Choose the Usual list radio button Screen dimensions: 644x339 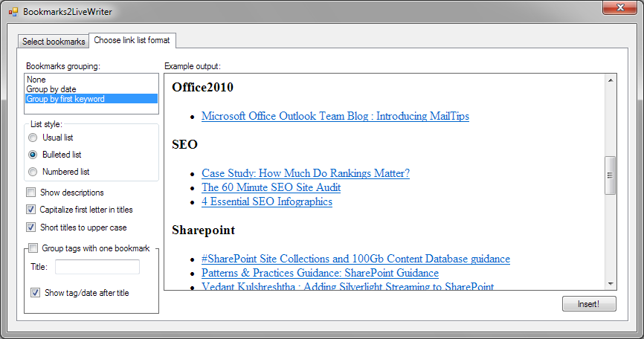pos(33,138)
